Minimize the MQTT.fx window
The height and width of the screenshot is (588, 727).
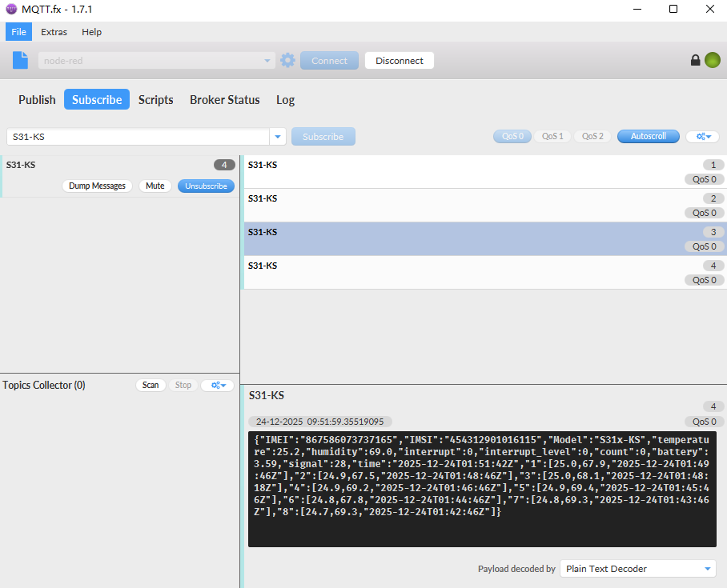637,10
